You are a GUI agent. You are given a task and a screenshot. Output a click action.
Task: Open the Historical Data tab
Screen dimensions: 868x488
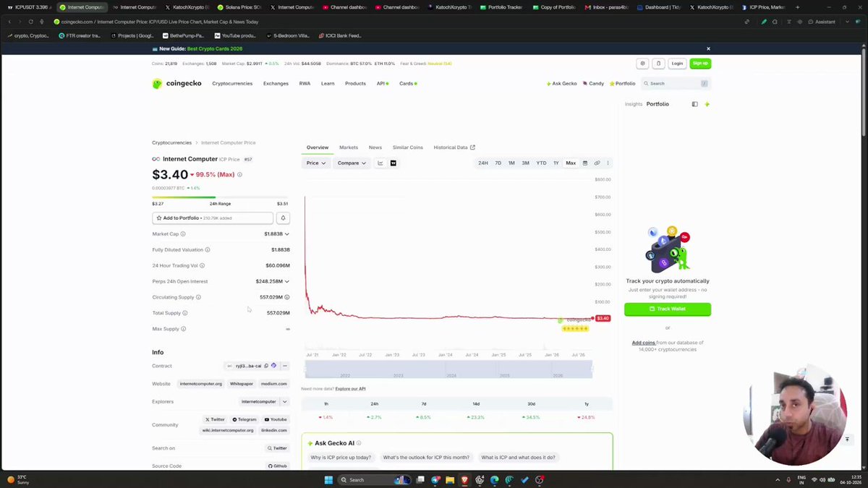[454, 147]
